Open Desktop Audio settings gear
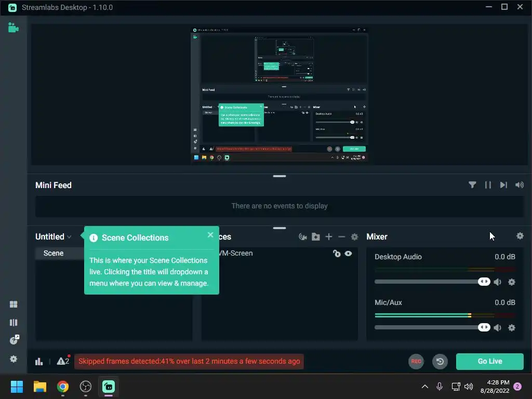The height and width of the screenshot is (399, 532). click(x=512, y=282)
